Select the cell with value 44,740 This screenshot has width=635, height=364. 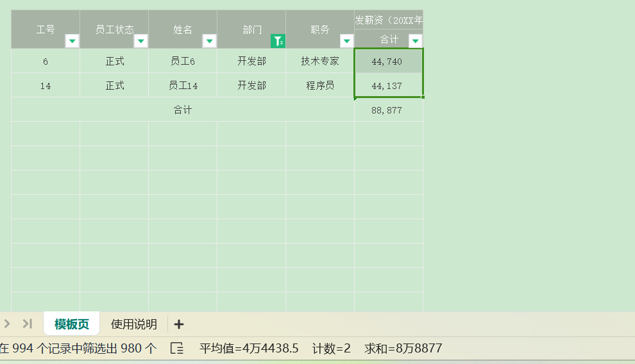tap(388, 61)
